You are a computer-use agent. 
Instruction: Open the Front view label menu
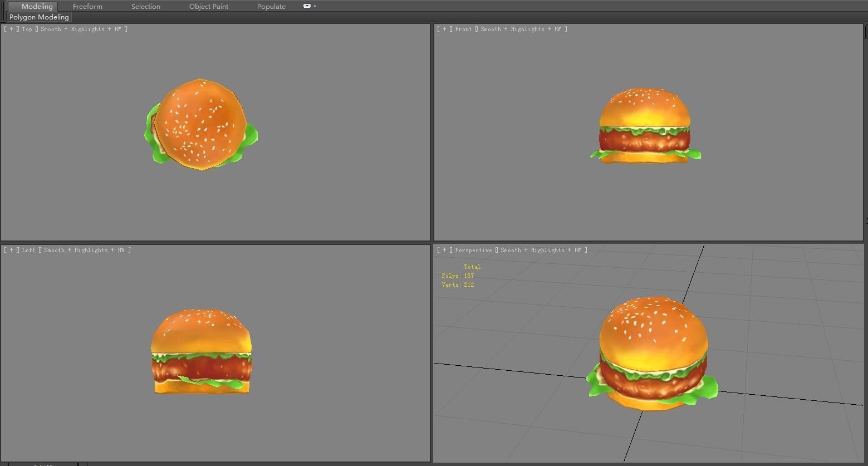[x=463, y=29]
